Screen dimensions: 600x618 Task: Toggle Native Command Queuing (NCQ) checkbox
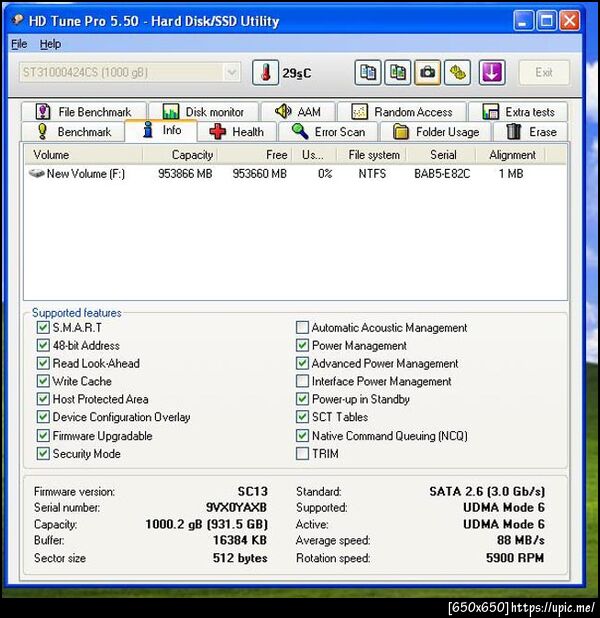point(302,436)
